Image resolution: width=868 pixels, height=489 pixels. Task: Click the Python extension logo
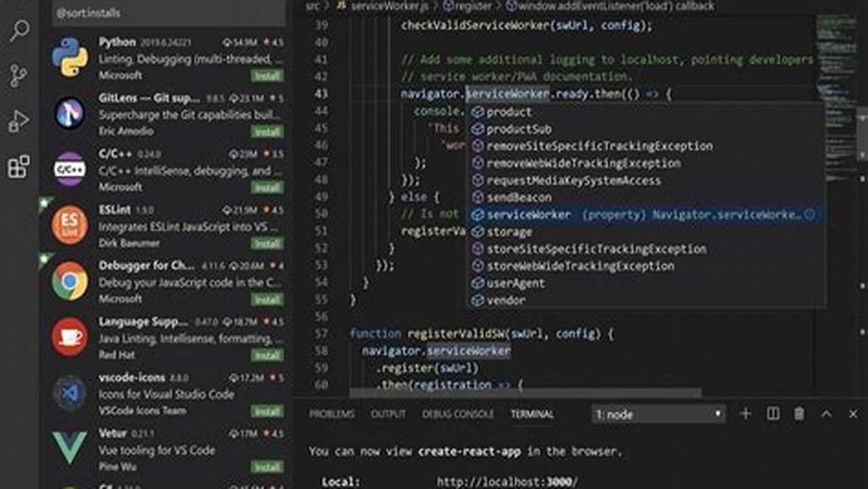click(x=69, y=58)
